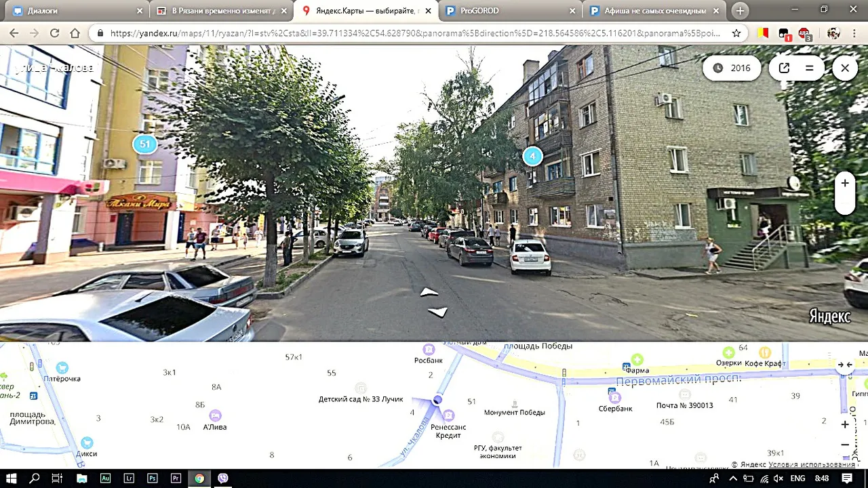Open Adobe Lightroom from taskbar
868x488 pixels.
point(129,478)
